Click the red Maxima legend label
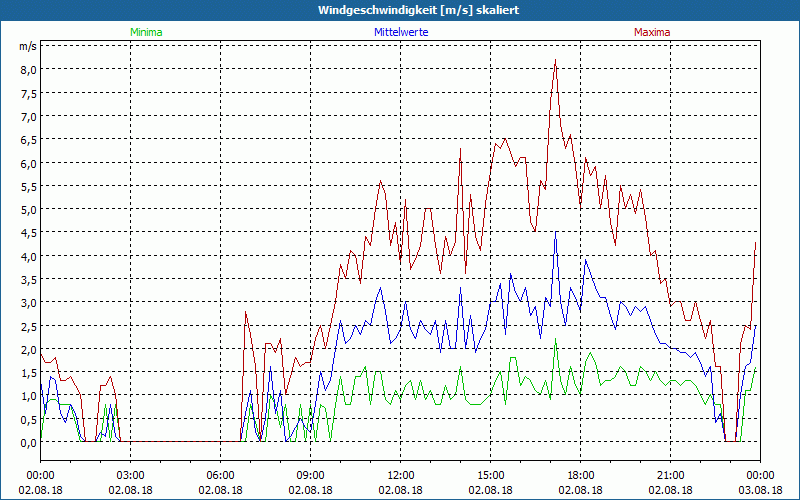This screenshot has width=800, height=500. pyautogui.click(x=652, y=32)
